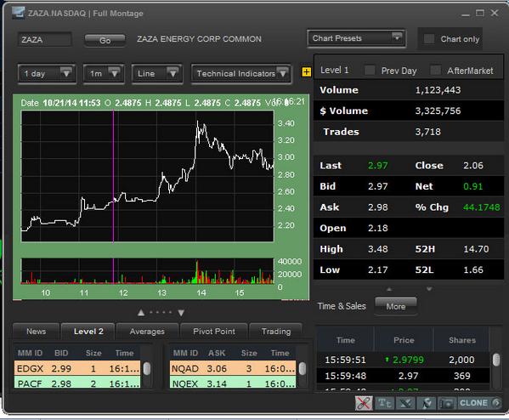Take a snapshot with the camera icon

pos(447,404)
